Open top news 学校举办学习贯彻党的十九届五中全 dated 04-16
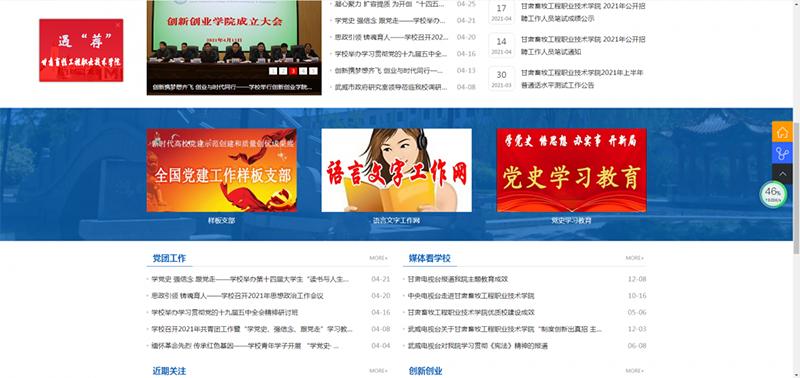The image size is (800, 378). coord(391,54)
